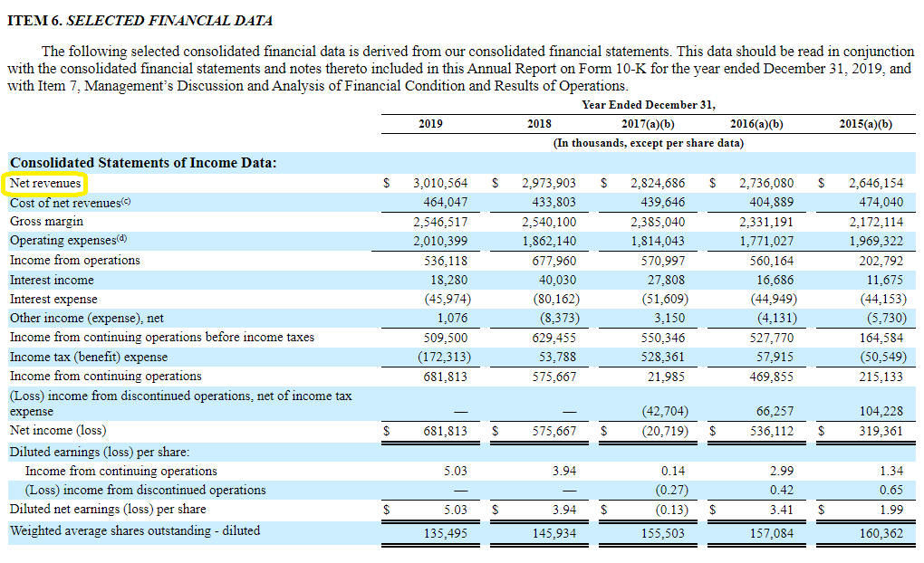Click the Interest income row label
Image resolution: width=924 pixels, height=563 pixels.
click(x=52, y=280)
